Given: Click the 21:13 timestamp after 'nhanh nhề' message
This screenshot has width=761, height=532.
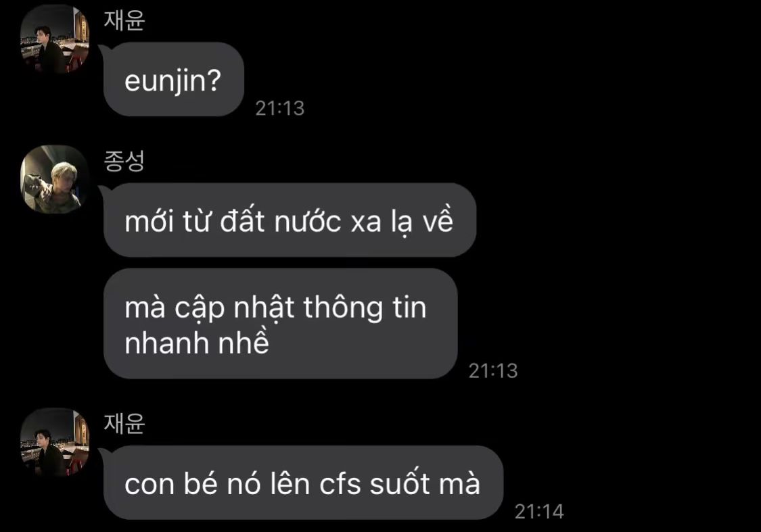Looking at the screenshot, I should coord(493,371).
